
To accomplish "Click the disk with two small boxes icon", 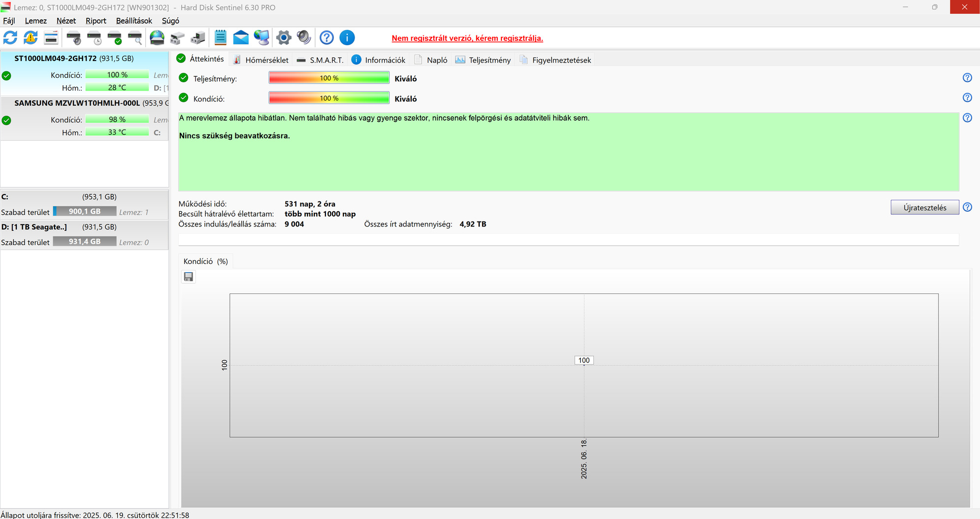I will 177,37.
